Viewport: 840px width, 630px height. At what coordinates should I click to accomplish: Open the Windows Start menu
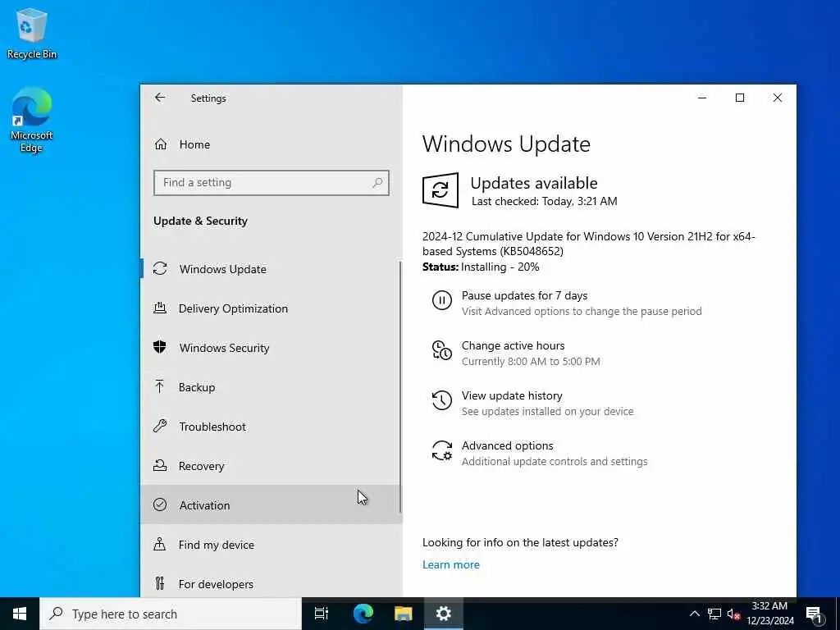coord(20,614)
